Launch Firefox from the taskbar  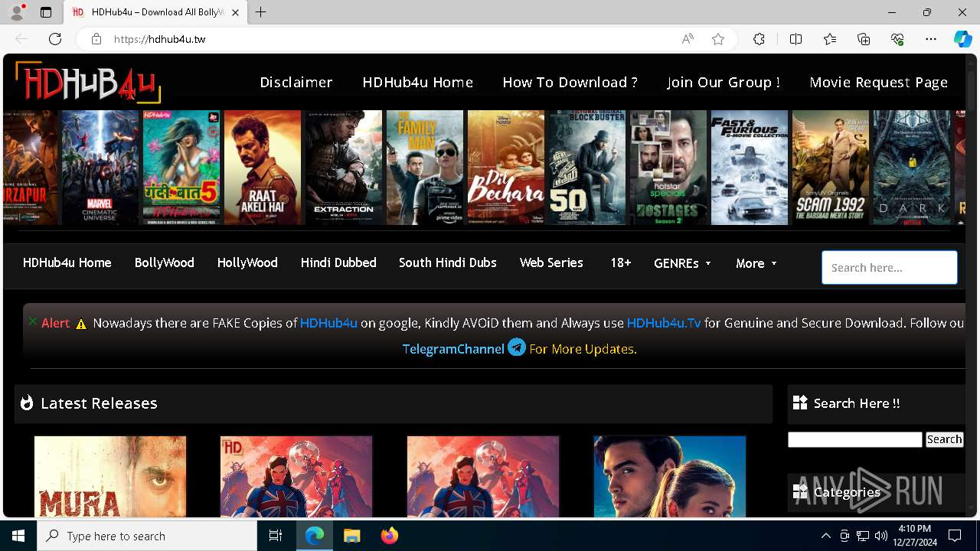pyautogui.click(x=389, y=536)
